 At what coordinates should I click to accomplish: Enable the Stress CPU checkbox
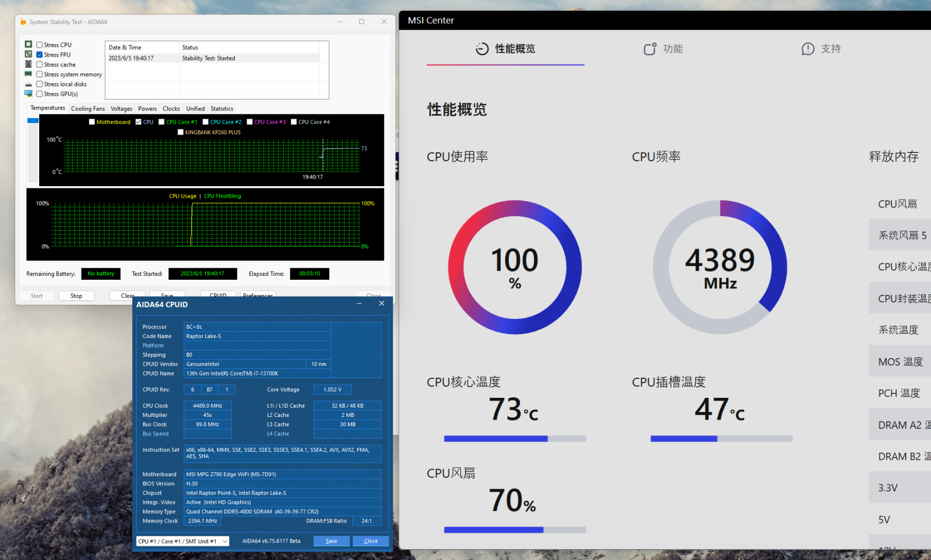pyautogui.click(x=39, y=45)
